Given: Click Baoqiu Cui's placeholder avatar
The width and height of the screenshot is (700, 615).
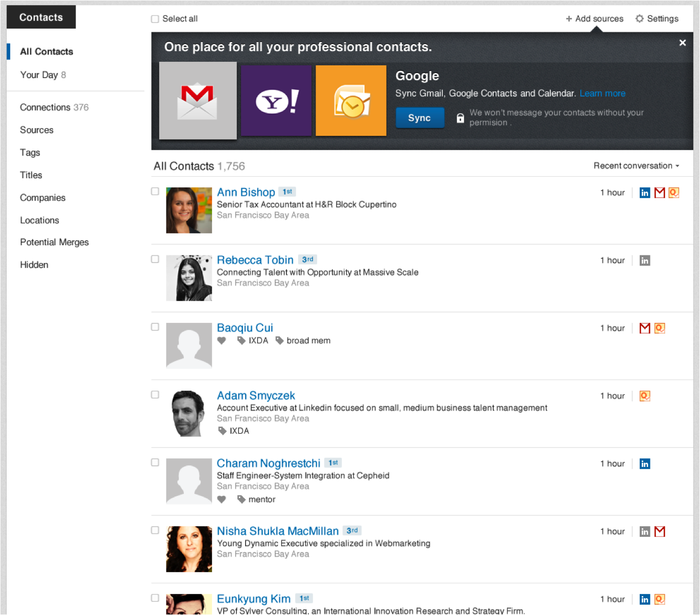Looking at the screenshot, I should 189,346.
